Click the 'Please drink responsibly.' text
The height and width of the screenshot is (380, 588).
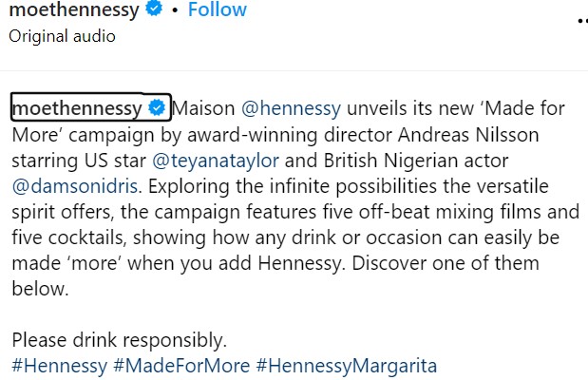(x=119, y=340)
